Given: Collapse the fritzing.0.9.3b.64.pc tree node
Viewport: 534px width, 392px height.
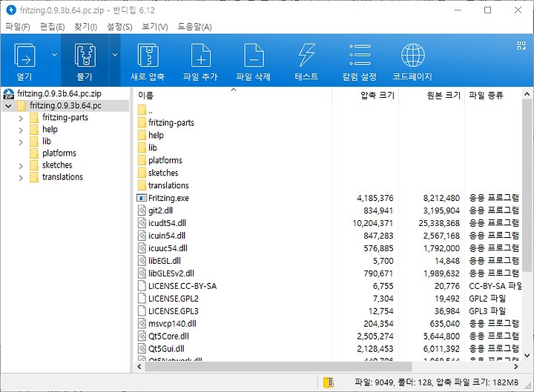Looking at the screenshot, I should 8,106.
